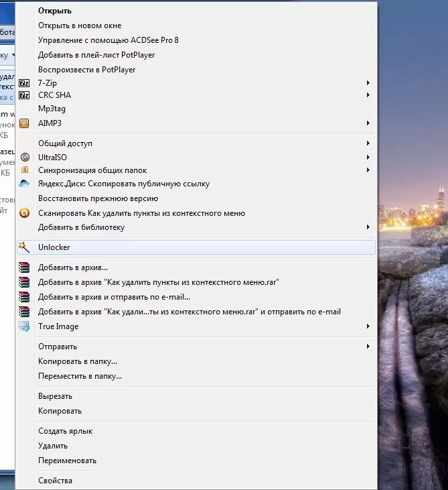Select Вырезать from the menu
This screenshot has height=490, width=448.
[196, 396]
